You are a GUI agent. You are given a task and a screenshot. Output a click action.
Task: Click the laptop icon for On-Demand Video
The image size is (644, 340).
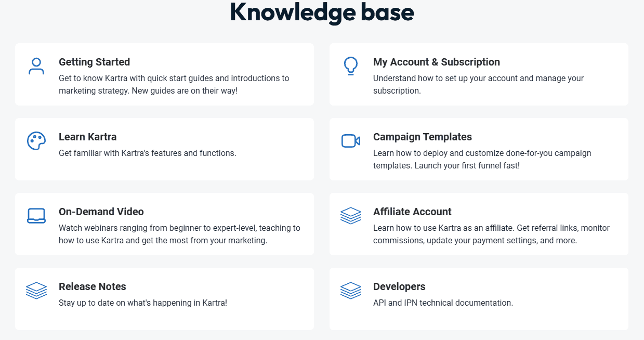point(36,216)
